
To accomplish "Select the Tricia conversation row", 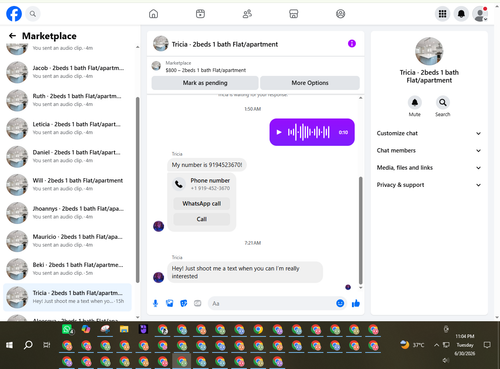I will click(x=67, y=297).
